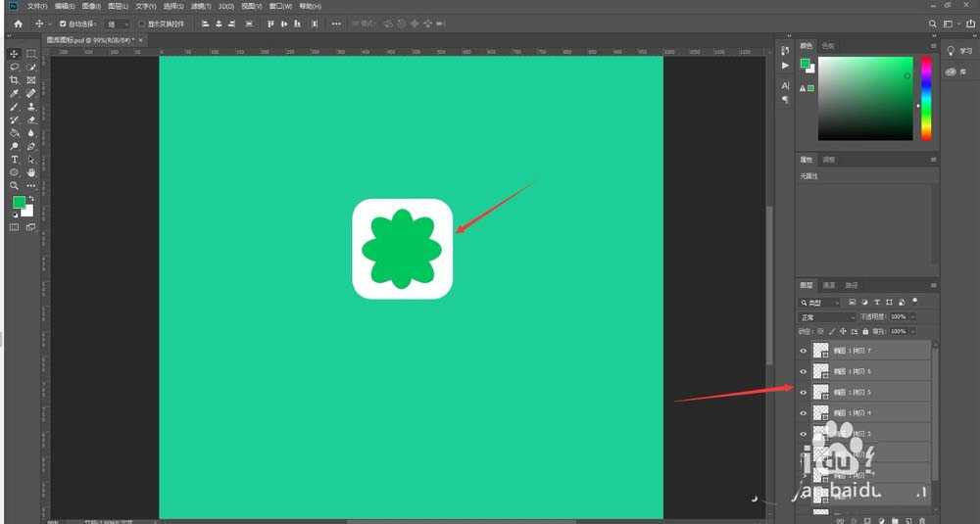Select the Lasso tool
Screen dimensions: 980x524
15,67
